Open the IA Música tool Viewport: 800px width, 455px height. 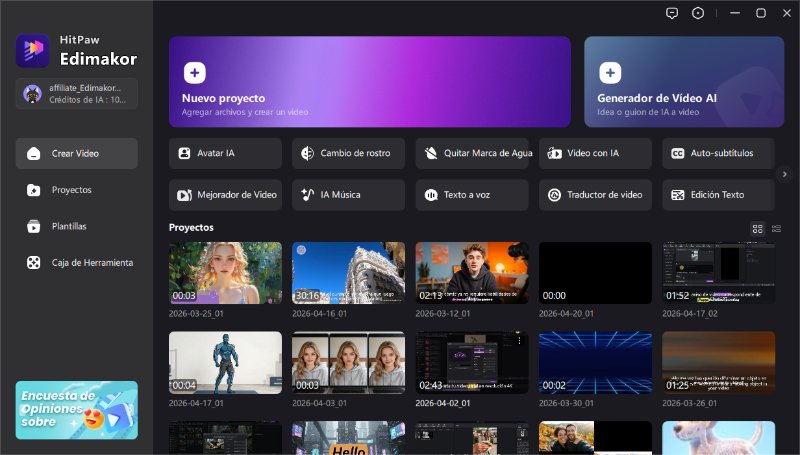coord(348,194)
